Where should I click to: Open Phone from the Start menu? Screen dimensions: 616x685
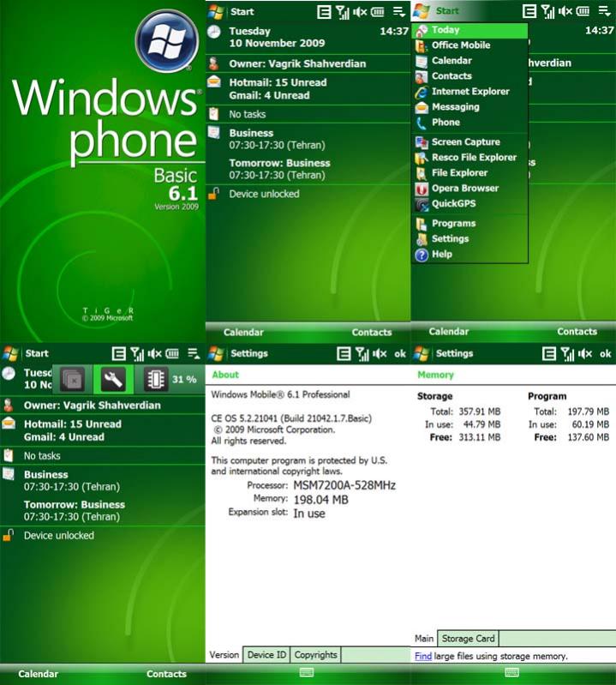pyautogui.click(x=469, y=123)
